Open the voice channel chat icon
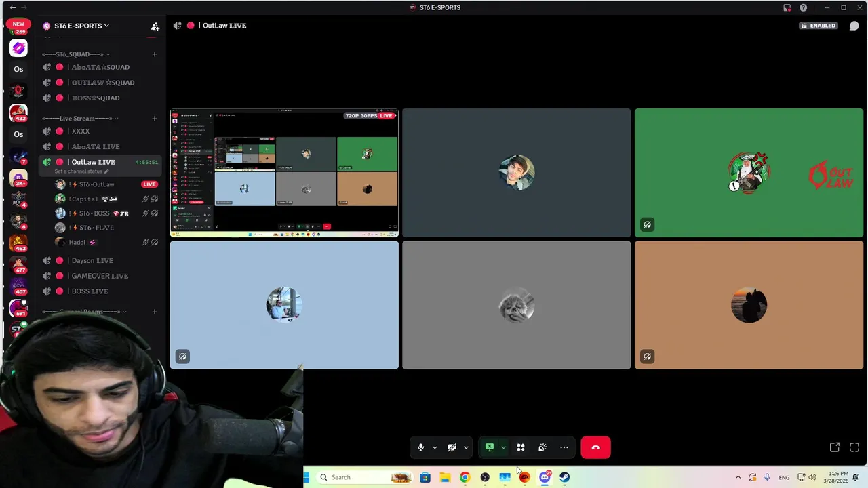The width and height of the screenshot is (868, 488). pos(854,26)
